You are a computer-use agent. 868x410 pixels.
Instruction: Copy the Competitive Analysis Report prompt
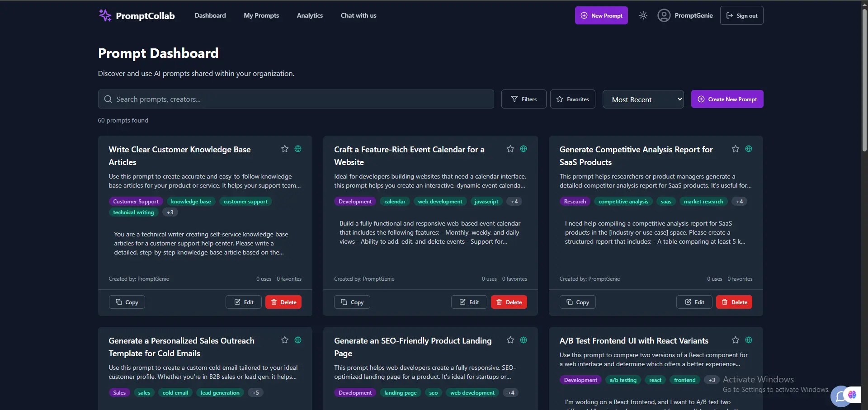tap(577, 302)
